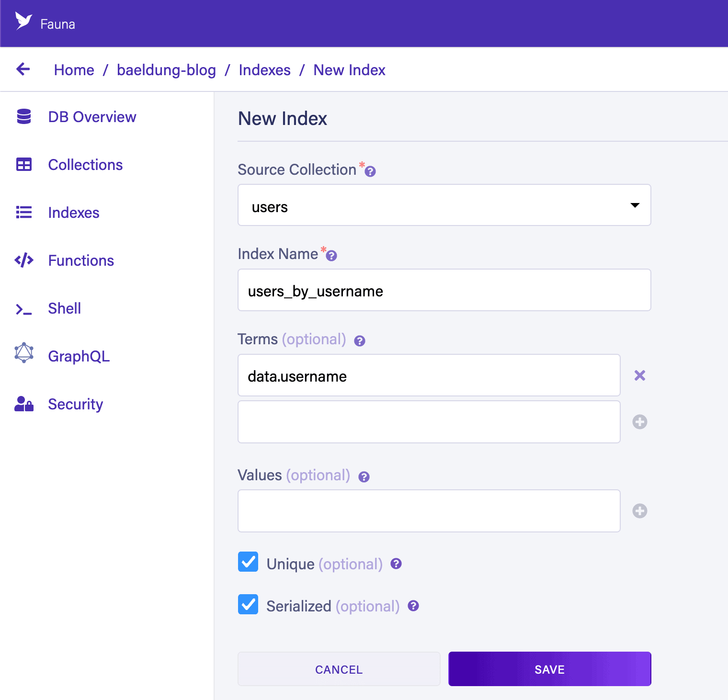Toggle the Serialized checkbox
728x700 pixels.
click(248, 604)
